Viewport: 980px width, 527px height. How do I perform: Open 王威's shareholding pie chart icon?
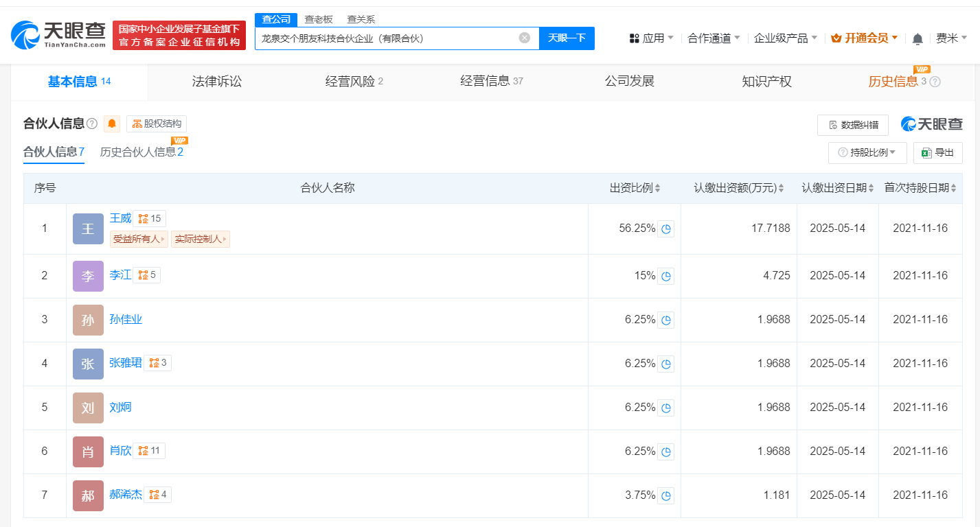pos(665,229)
